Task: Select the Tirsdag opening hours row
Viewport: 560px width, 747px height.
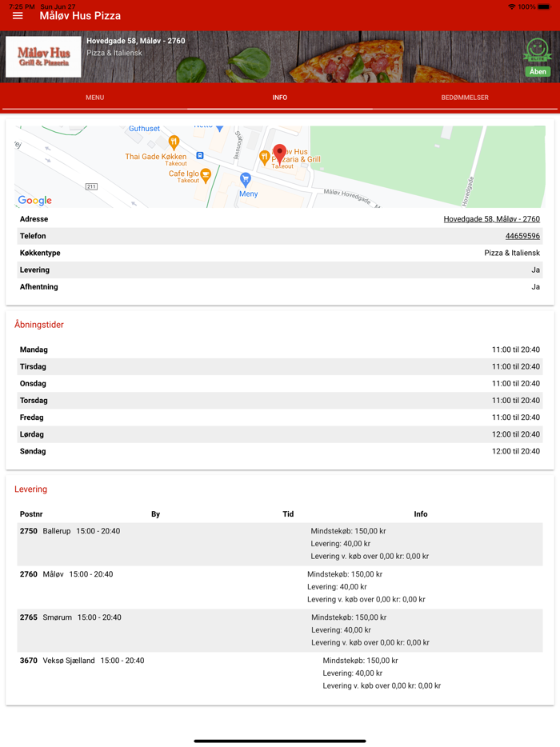Action: 280,367
